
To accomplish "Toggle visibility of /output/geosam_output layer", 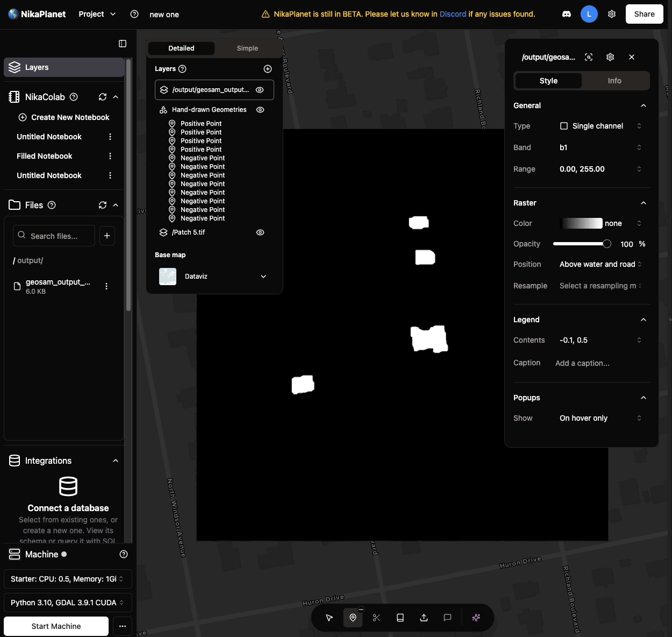I will click(260, 90).
